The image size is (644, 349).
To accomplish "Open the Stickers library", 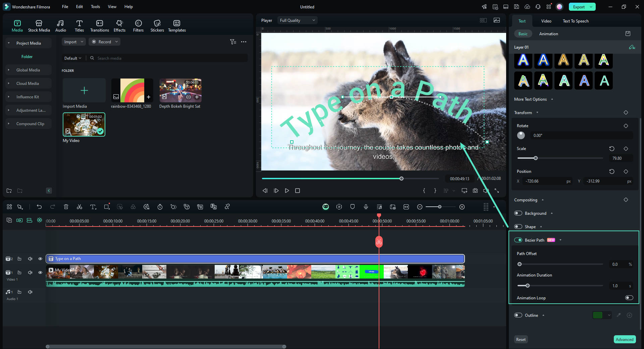I will [157, 26].
